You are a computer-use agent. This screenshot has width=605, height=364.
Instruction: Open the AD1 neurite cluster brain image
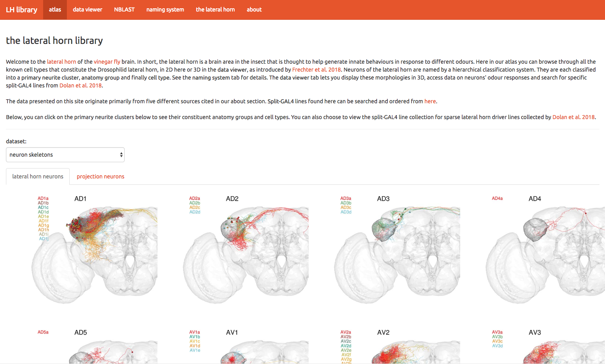[95, 253]
